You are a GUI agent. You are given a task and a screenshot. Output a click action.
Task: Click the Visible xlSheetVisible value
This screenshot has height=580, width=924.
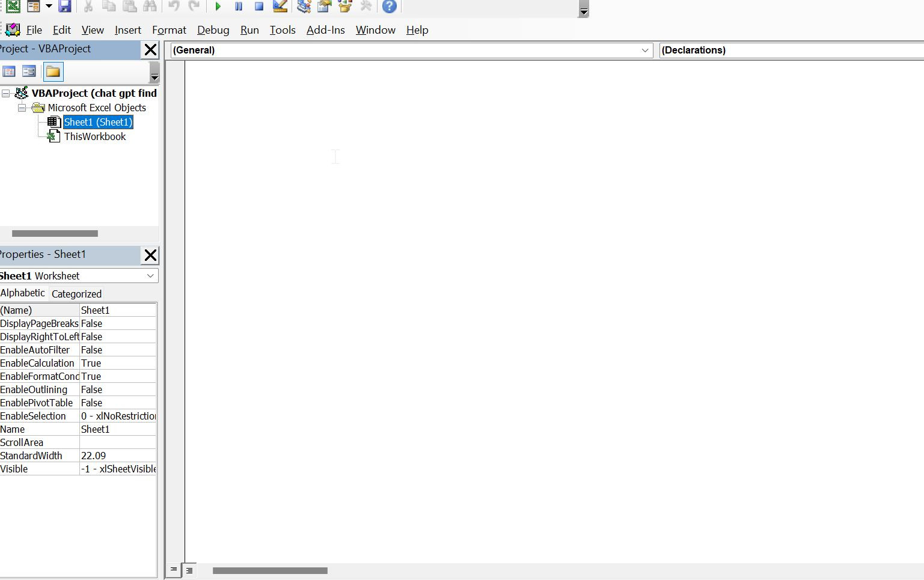(118, 469)
